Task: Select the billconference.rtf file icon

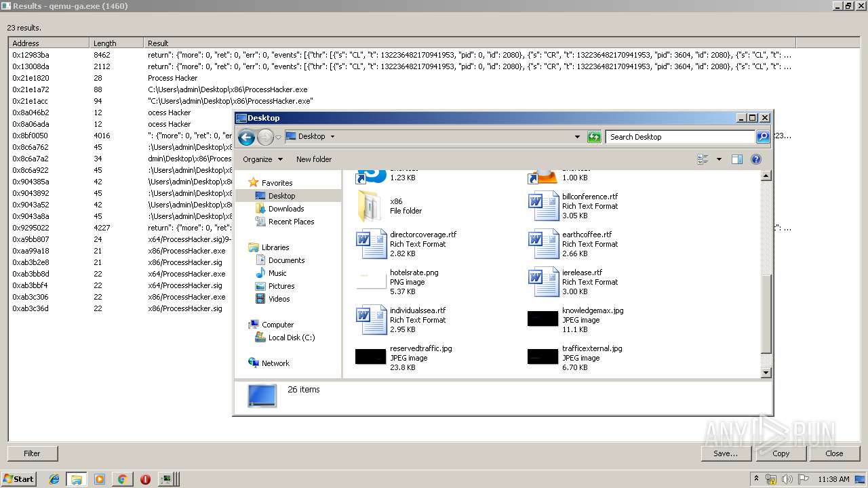Action: pos(543,206)
